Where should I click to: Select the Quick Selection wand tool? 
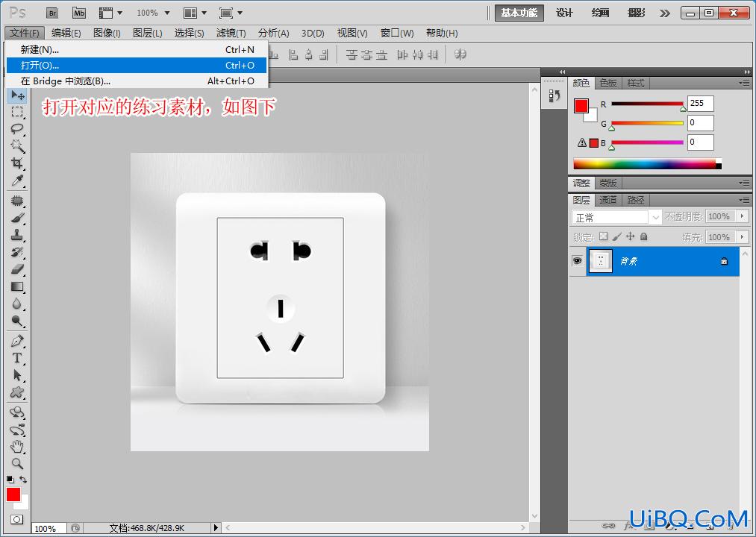[x=17, y=145]
